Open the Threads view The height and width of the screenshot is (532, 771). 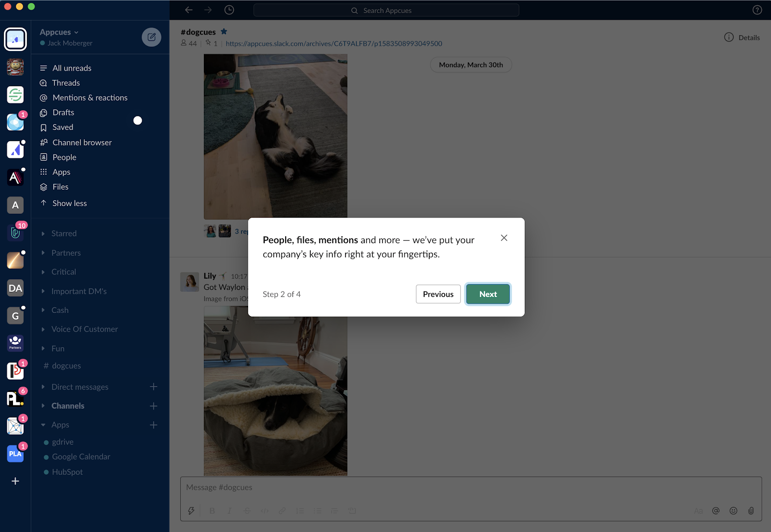pyautogui.click(x=66, y=82)
